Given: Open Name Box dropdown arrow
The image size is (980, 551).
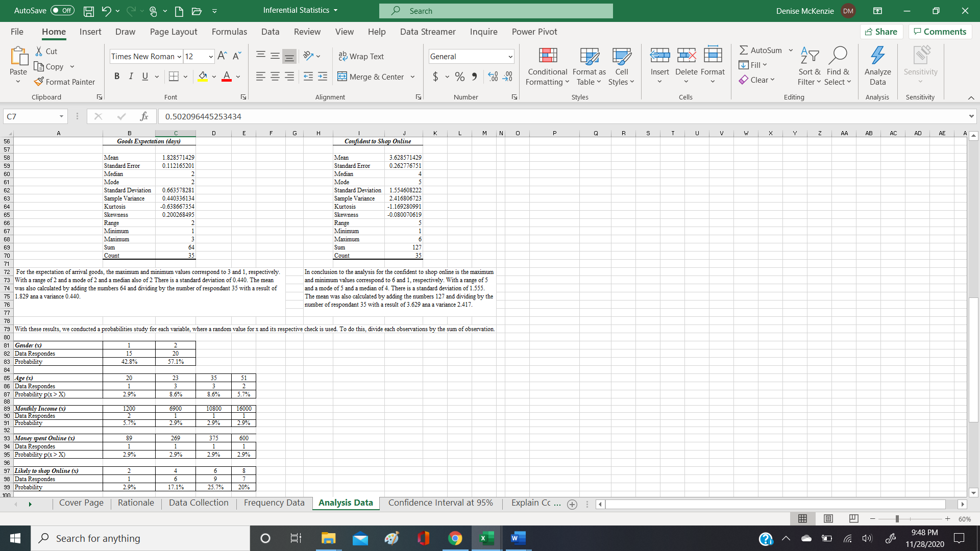Looking at the screenshot, I should tap(61, 116).
